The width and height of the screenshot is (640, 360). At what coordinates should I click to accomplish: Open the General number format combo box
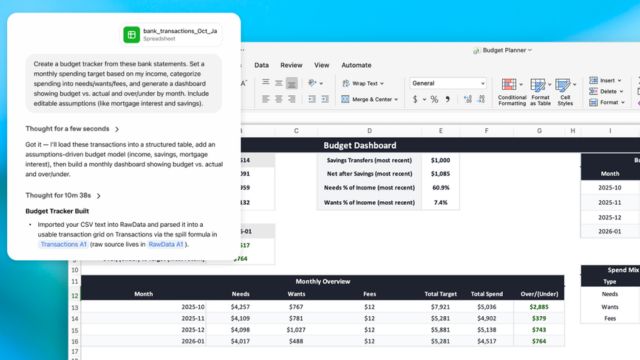[x=448, y=83]
